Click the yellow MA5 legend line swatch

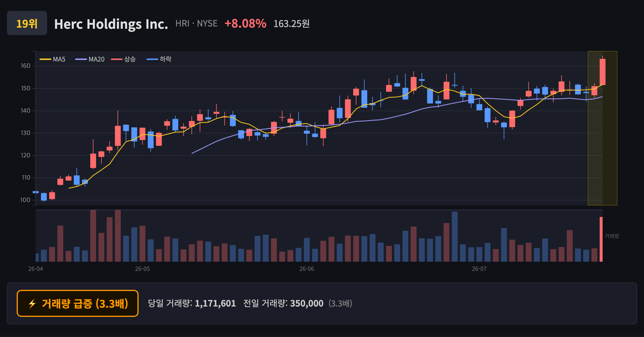click(x=45, y=59)
